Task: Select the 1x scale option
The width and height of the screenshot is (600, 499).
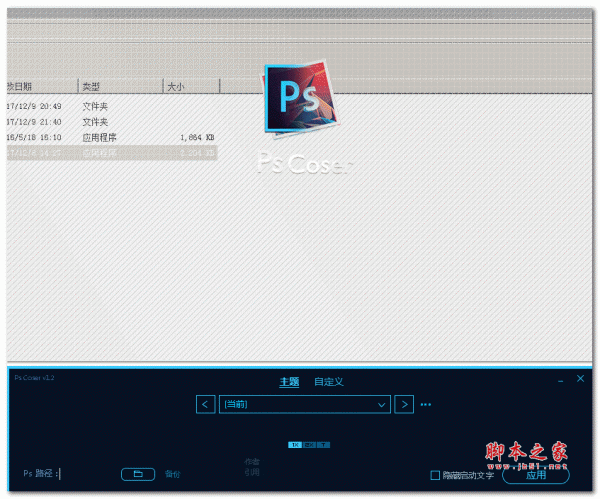Action: point(295,445)
